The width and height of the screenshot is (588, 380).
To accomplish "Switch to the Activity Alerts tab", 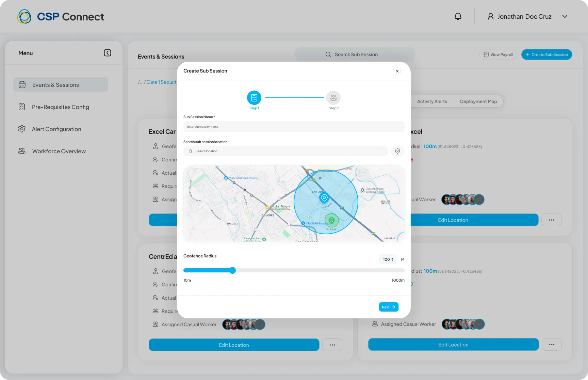I will [432, 101].
